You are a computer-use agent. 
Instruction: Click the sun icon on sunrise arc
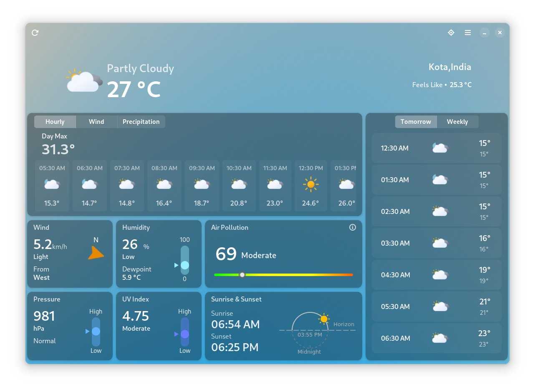[x=324, y=319]
